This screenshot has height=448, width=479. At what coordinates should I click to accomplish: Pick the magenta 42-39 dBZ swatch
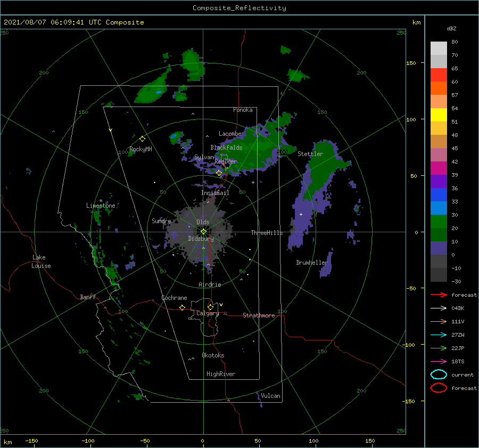pyautogui.click(x=439, y=168)
